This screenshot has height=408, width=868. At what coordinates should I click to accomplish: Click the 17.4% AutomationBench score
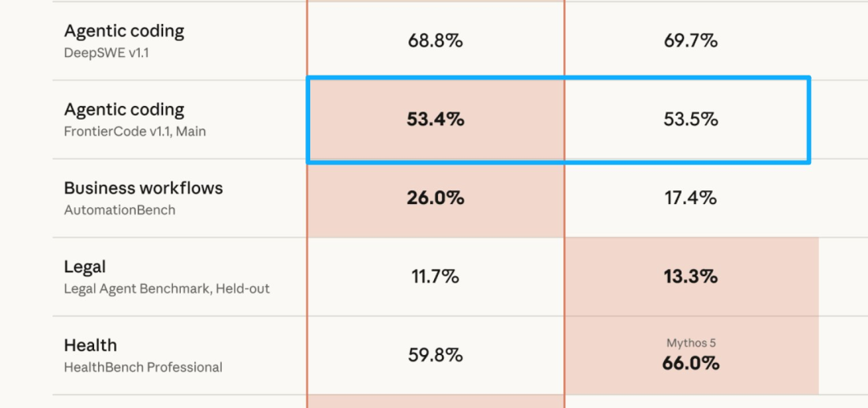click(691, 198)
